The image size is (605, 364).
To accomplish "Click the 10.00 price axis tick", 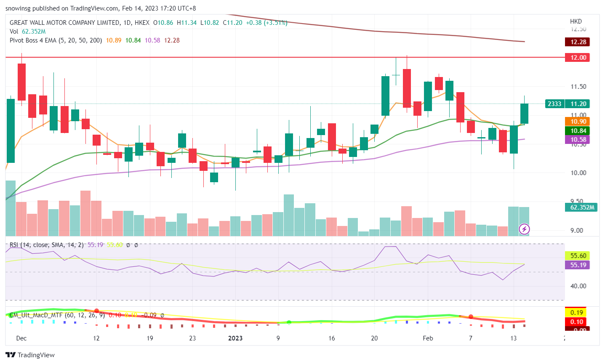I will tap(578, 173).
